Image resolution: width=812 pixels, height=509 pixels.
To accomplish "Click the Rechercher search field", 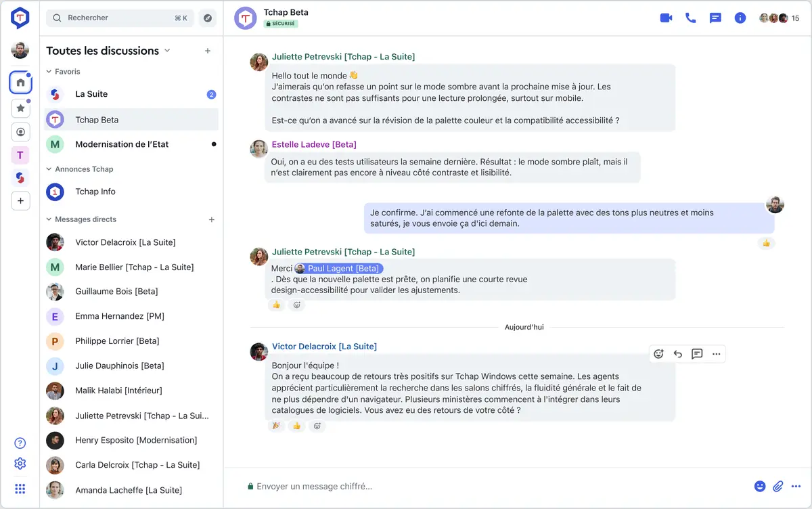I will coord(120,18).
